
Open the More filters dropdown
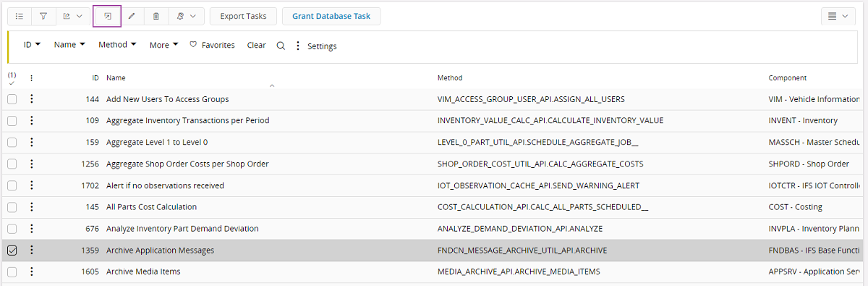pos(163,45)
